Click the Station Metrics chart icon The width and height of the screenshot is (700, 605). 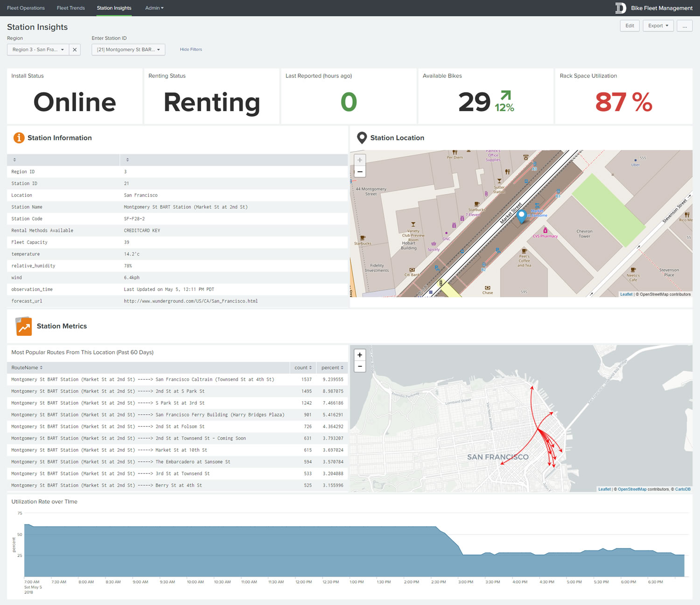(x=24, y=327)
